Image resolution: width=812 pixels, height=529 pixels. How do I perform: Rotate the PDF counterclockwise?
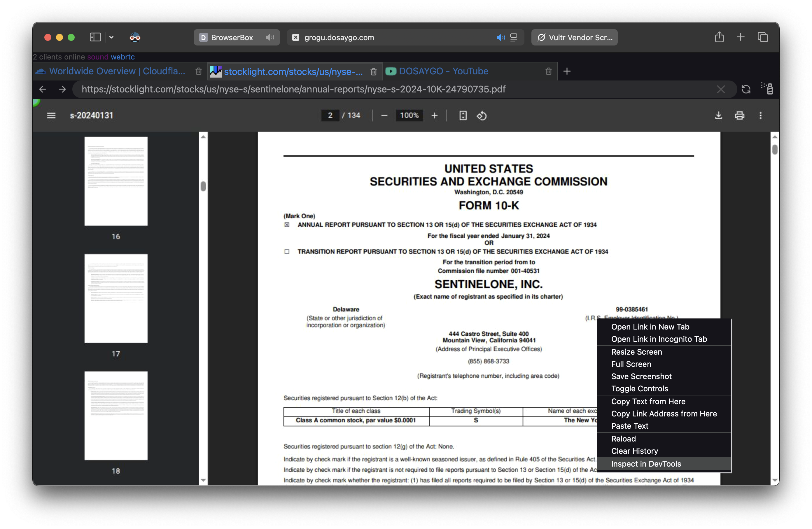(482, 115)
